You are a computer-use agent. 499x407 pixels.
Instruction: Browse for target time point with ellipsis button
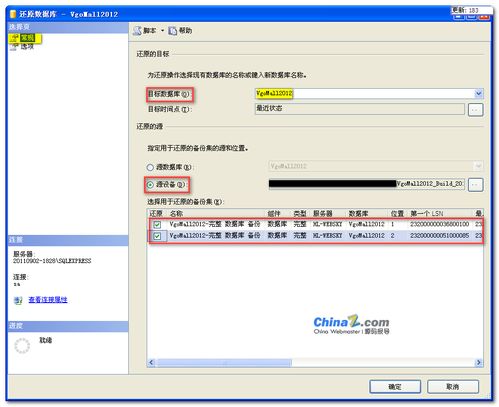(475, 109)
